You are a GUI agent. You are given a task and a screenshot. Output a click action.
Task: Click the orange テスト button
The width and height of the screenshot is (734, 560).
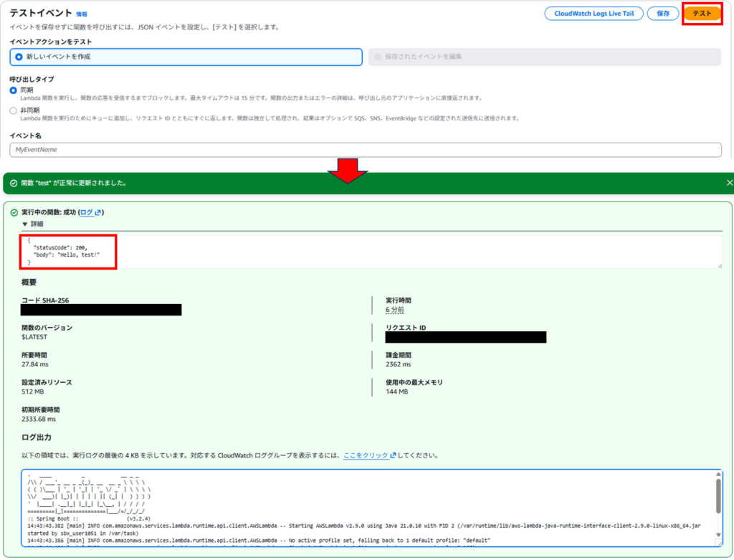coord(702,14)
